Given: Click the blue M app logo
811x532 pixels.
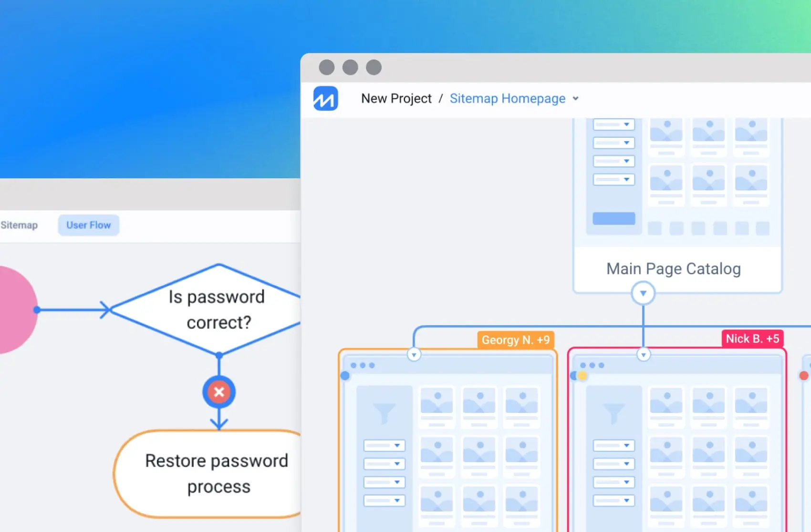Looking at the screenshot, I should (326, 98).
